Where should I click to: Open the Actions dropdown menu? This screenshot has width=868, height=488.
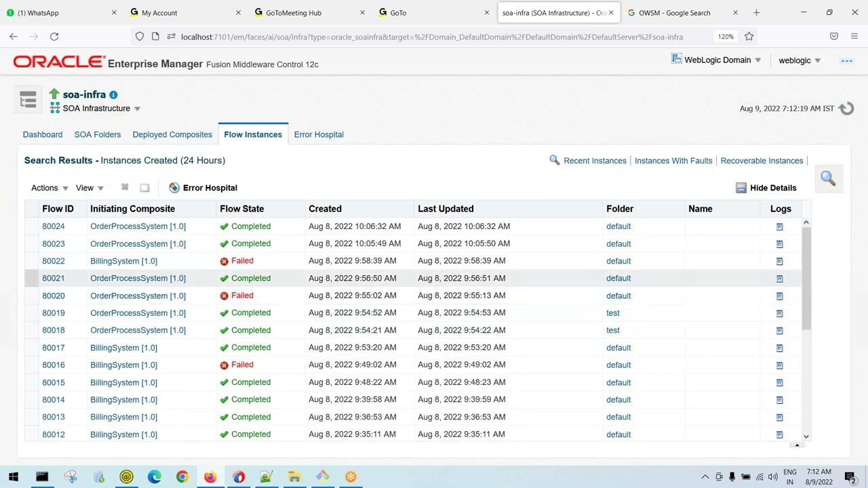point(50,188)
